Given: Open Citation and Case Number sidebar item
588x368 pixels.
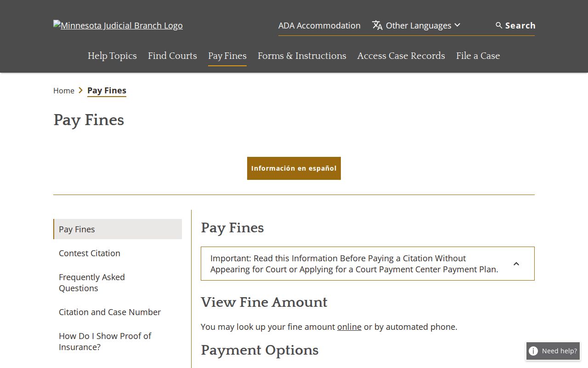Looking at the screenshot, I should click(x=110, y=312).
